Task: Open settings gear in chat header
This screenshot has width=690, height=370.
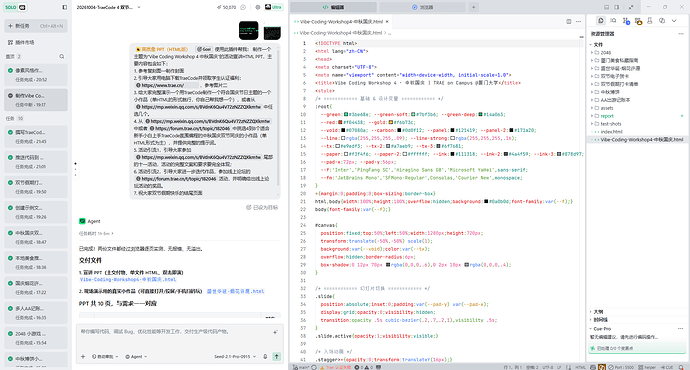Action: pos(258,7)
